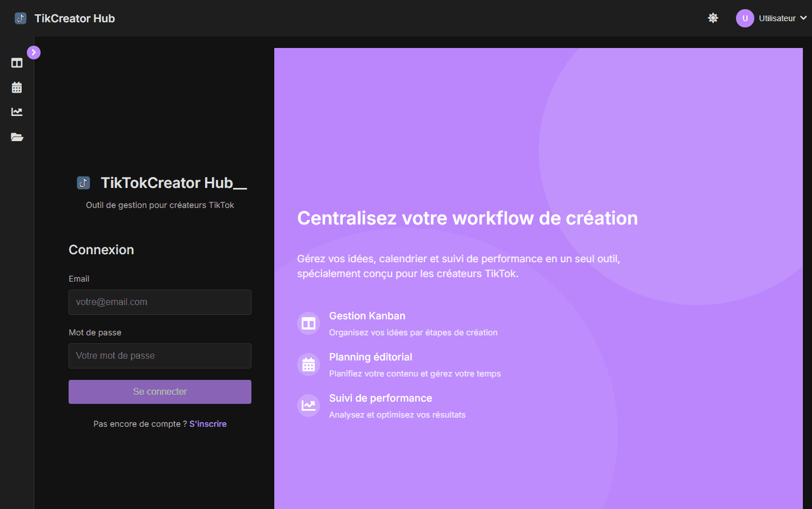Select the Suivi de performance chart icon
812x509 pixels.
[308, 406]
